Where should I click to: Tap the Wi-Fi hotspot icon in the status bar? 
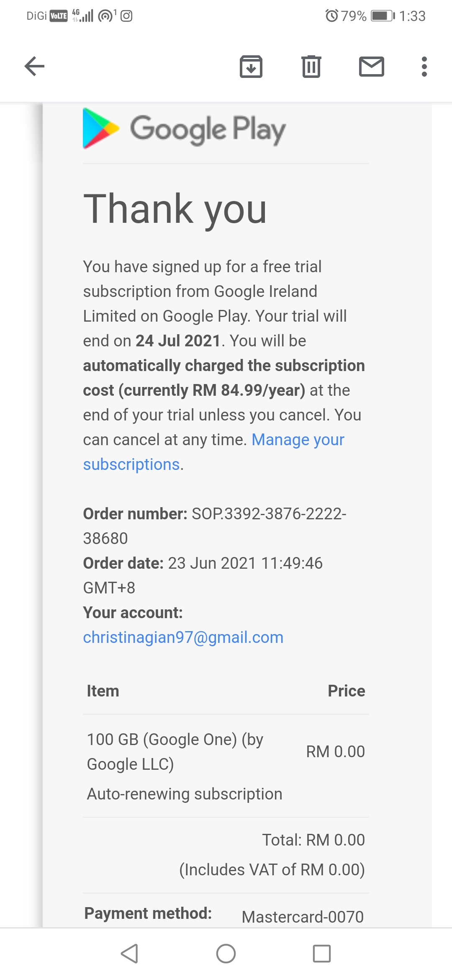tap(106, 16)
